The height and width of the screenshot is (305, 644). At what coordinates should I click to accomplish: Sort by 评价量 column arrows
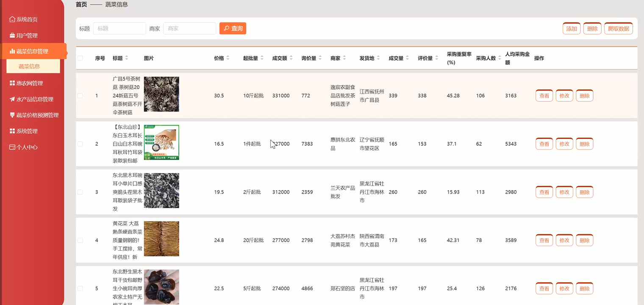pos(437,58)
